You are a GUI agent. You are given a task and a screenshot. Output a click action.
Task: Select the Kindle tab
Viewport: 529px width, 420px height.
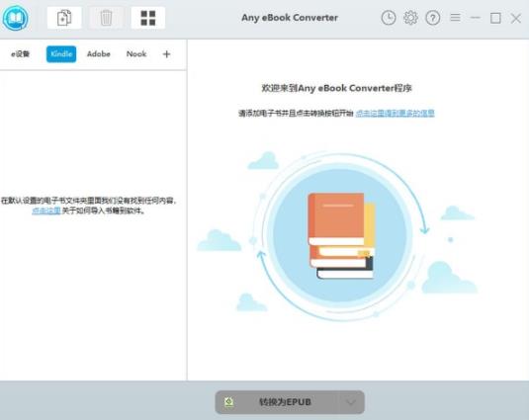coord(61,54)
